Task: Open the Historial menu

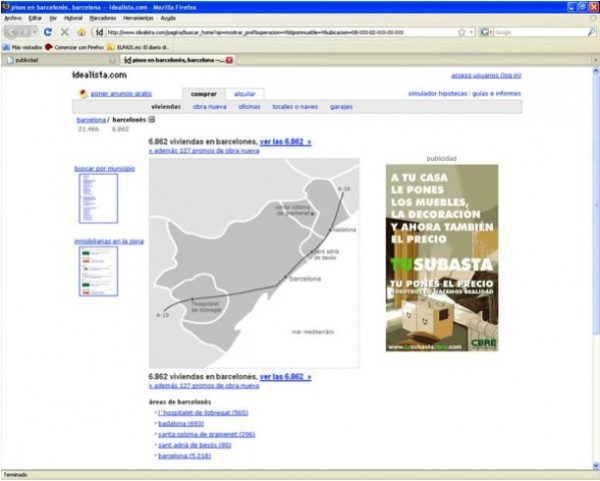Action: click(73, 18)
